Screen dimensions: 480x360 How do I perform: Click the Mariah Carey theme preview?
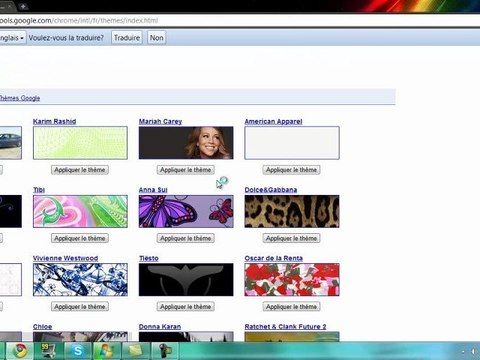[186, 143]
